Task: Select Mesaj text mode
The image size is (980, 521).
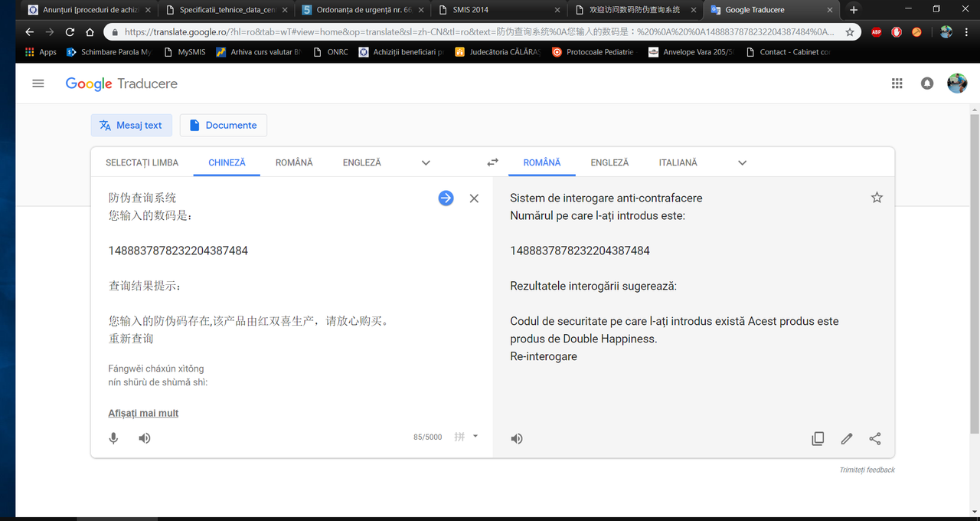Action: [130, 125]
